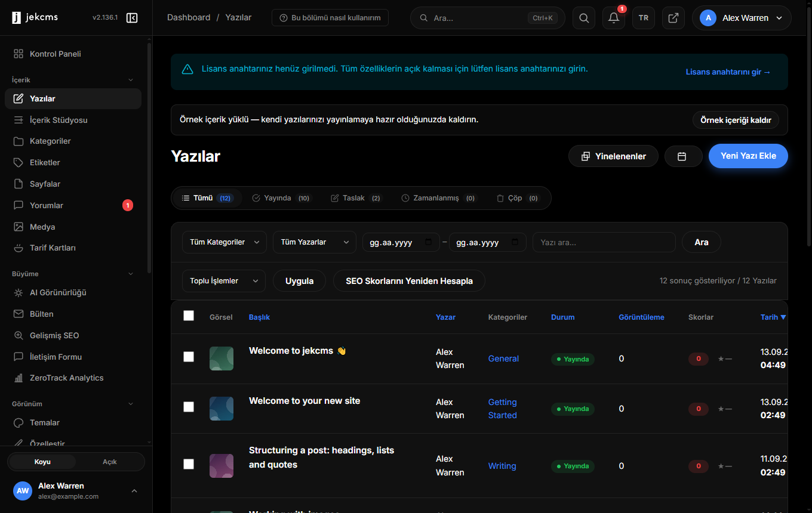Switch to the Yayında tab
The height and width of the screenshot is (513, 812).
[281, 198]
